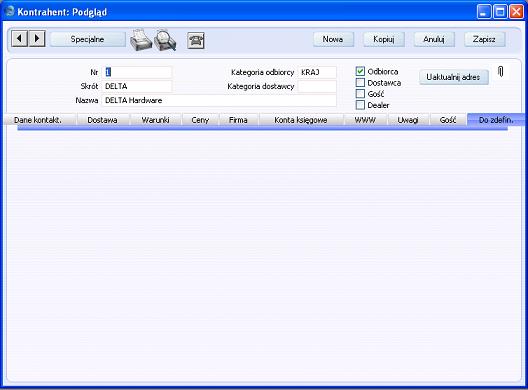The image size is (528, 390).
Task: Open the Specjalne menu button
Action: tap(88, 39)
